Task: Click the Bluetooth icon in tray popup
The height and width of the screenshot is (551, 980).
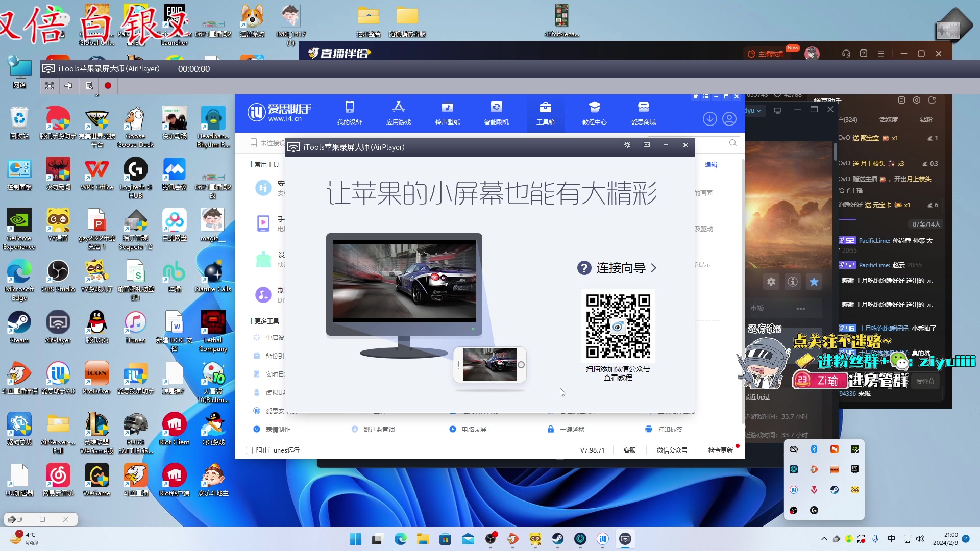Action: (814, 449)
